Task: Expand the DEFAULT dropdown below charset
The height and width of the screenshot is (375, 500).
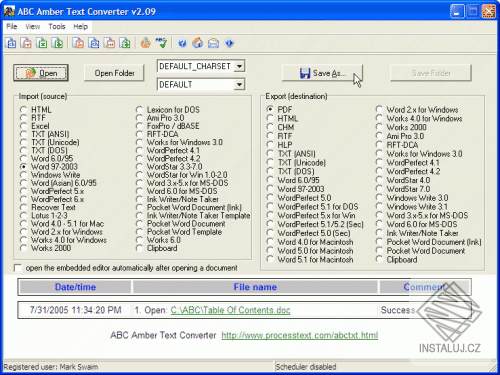Action: [x=239, y=84]
